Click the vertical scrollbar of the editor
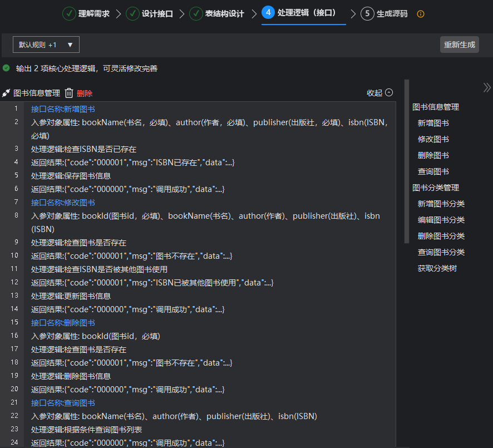The width and height of the screenshot is (493, 448). tap(407, 161)
